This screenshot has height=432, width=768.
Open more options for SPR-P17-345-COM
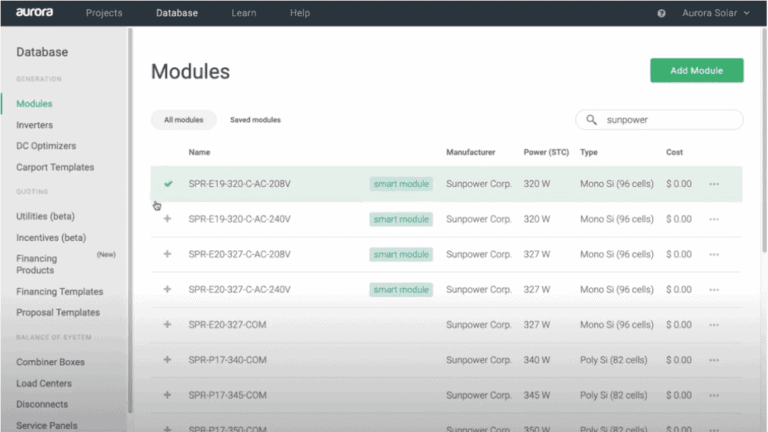coord(714,395)
